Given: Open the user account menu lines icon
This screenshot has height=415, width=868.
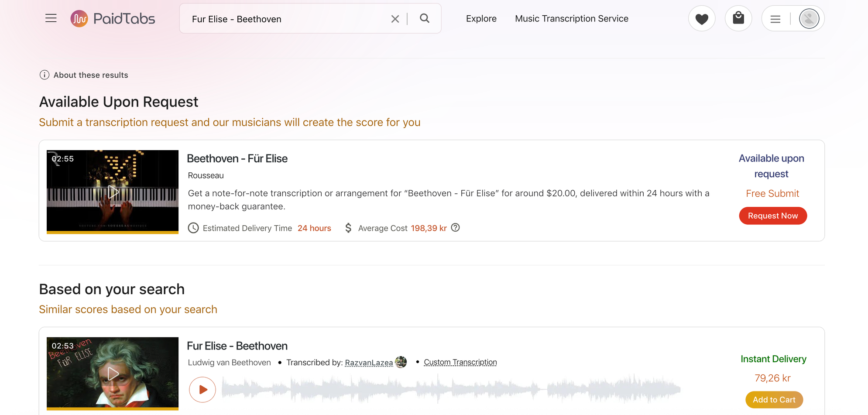Looking at the screenshot, I should point(775,19).
